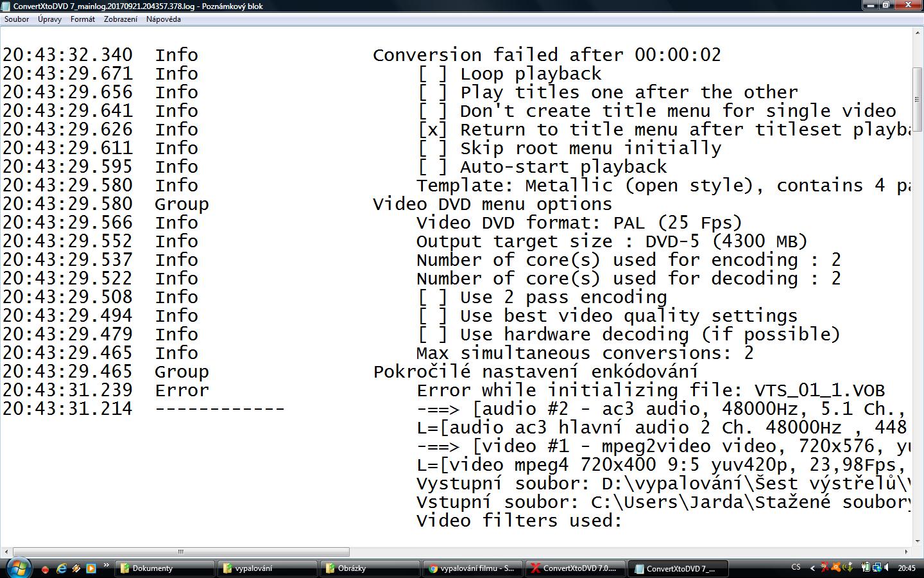Switch to the vypalování folder taskbar window
This screenshot has width=924, height=578.
click(268, 568)
